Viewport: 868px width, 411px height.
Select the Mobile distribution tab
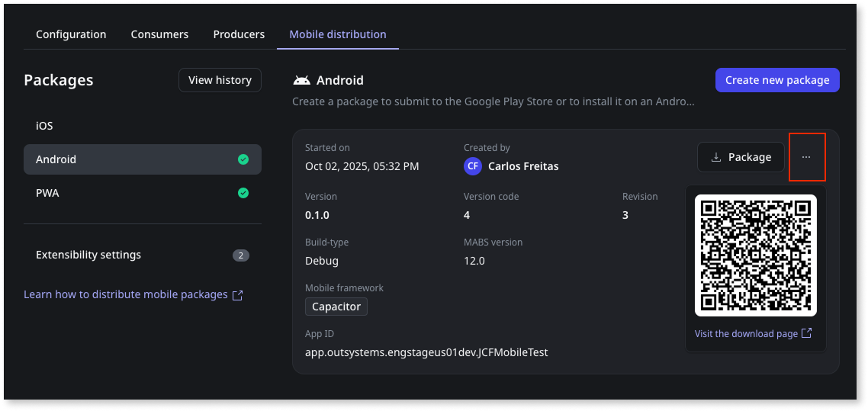click(x=337, y=34)
